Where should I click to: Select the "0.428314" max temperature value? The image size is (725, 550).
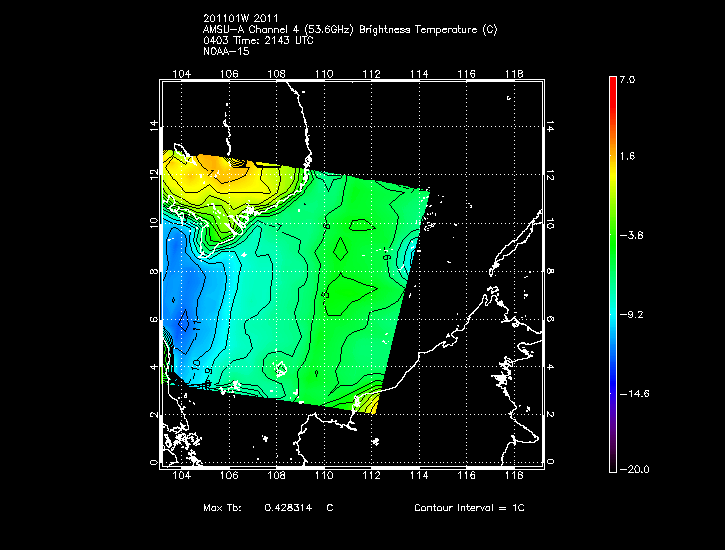288,508
